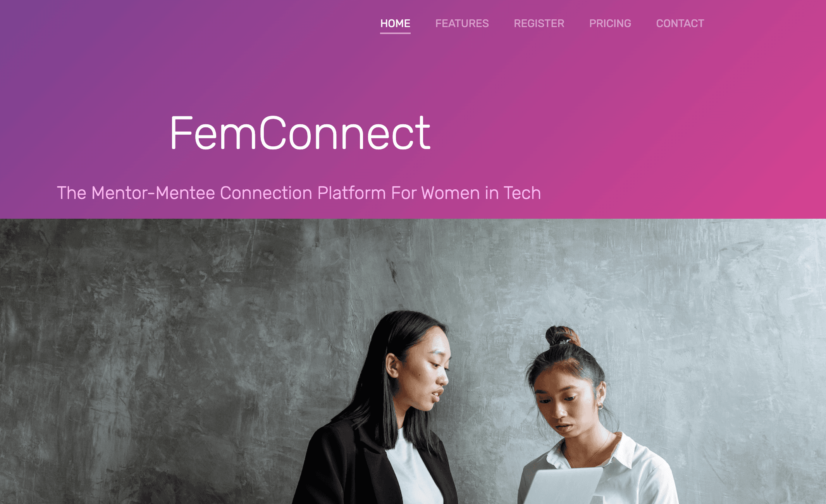The height and width of the screenshot is (504, 826).
Task: Click the letter F in FemConnect
Action: pyautogui.click(x=181, y=133)
